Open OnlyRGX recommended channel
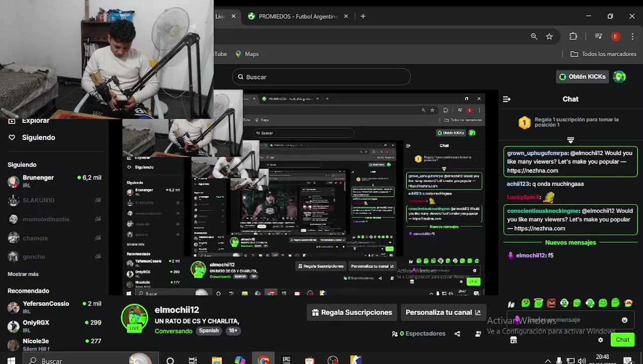This screenshot has width=643, height=364. click(54, 326)
